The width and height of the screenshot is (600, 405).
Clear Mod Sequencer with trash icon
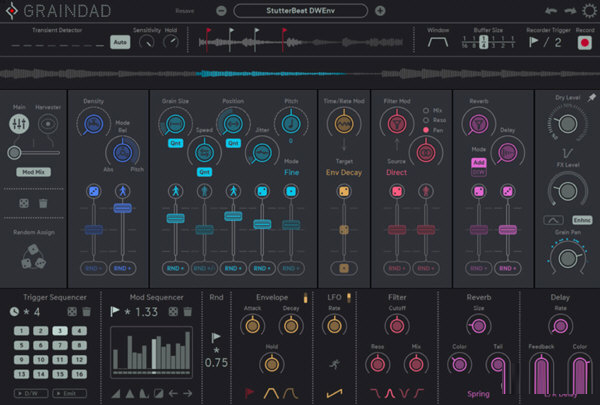[189, 314]
